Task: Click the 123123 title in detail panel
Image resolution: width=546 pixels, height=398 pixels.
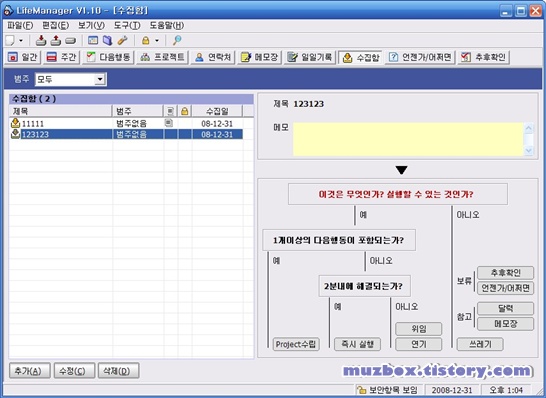Action: coord(309,104)
